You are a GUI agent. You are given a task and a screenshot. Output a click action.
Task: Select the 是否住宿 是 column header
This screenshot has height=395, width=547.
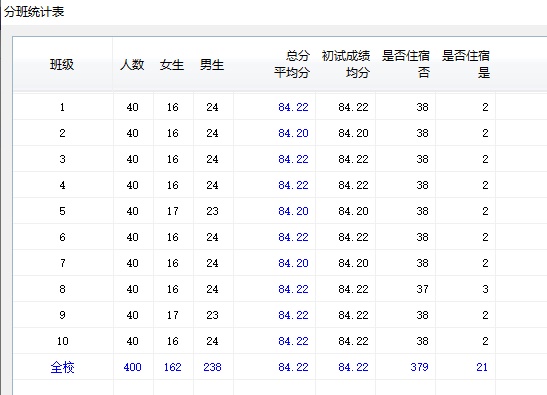click(466, 64)
